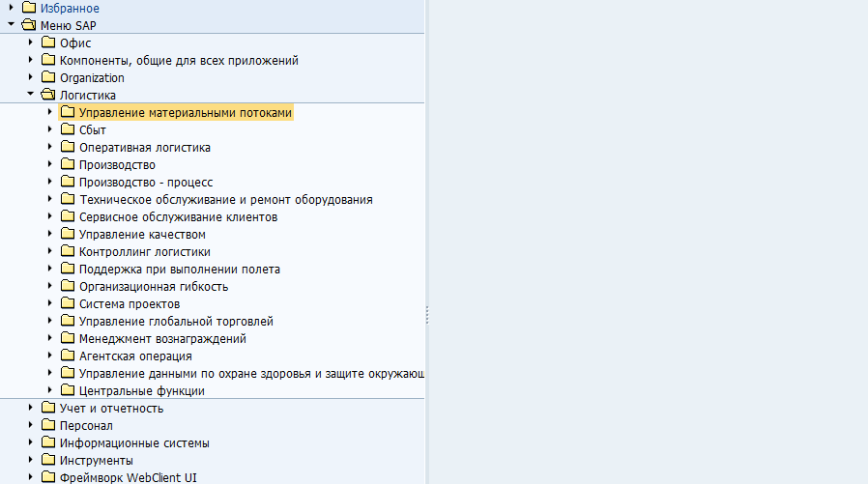Click the Менеджмент вознаграждений folder icon
Image resolution: width=868 pixels, height=484 pixels.
[68, 338]
